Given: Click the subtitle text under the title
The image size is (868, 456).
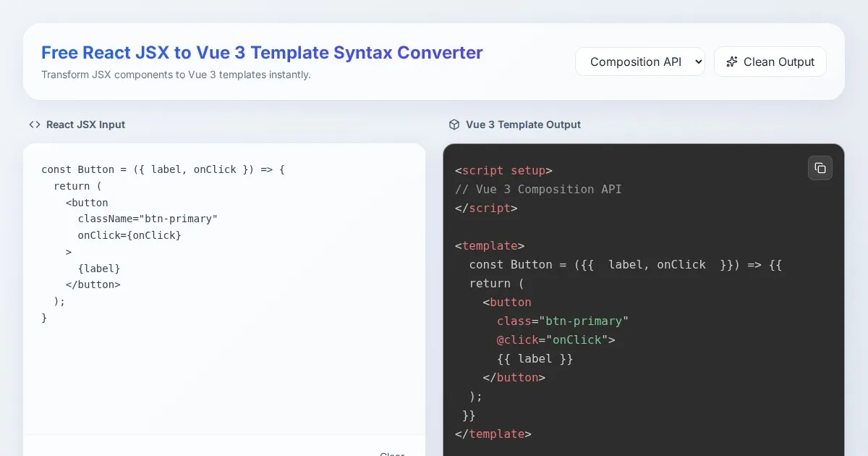Looking at the screenshot, I should point(176,75).
